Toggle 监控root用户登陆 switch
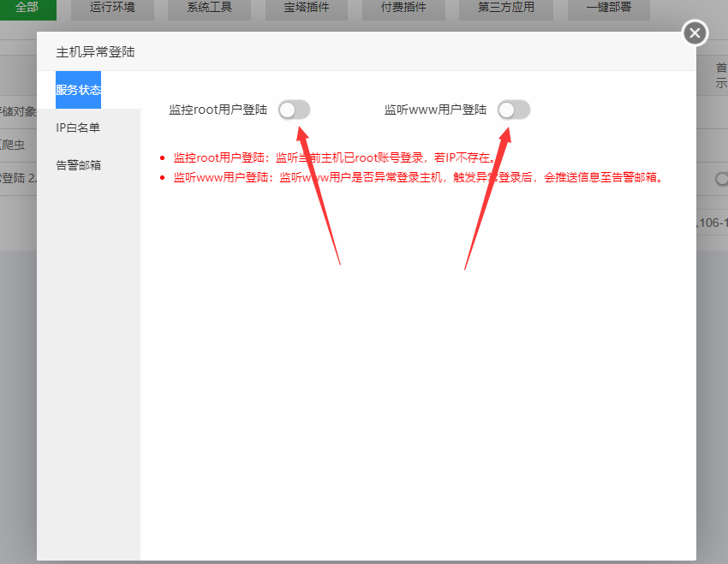Viewport: 728px width, 564px height. click(295, 110)
